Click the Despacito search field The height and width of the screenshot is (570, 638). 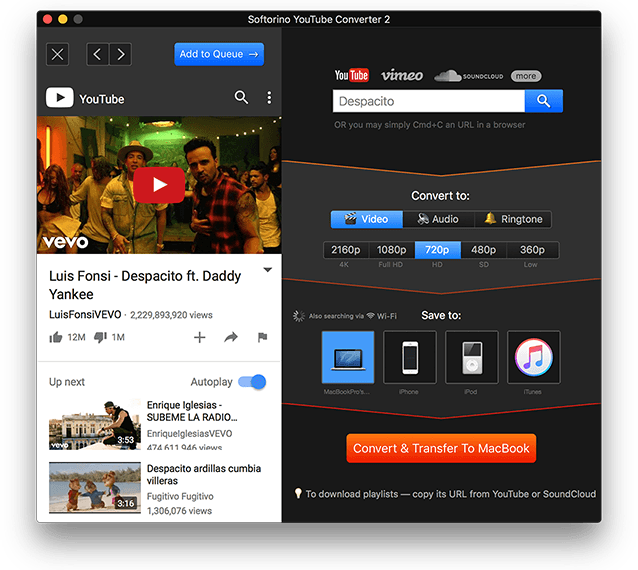[x=428, y=101]
